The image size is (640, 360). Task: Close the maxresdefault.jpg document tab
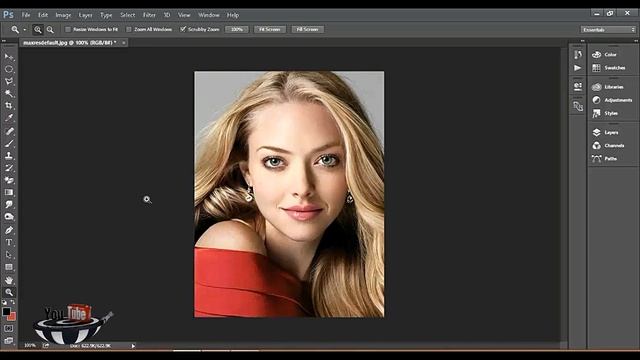pos(124,42)
